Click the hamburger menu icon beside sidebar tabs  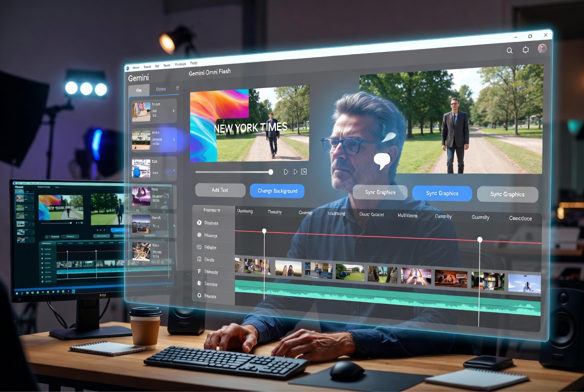177,88
